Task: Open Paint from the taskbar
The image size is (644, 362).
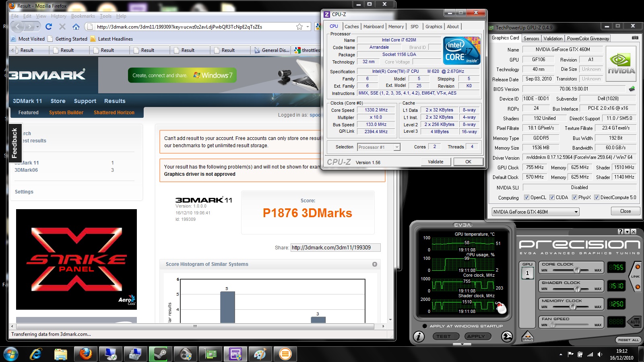Action: click(260, 354)
